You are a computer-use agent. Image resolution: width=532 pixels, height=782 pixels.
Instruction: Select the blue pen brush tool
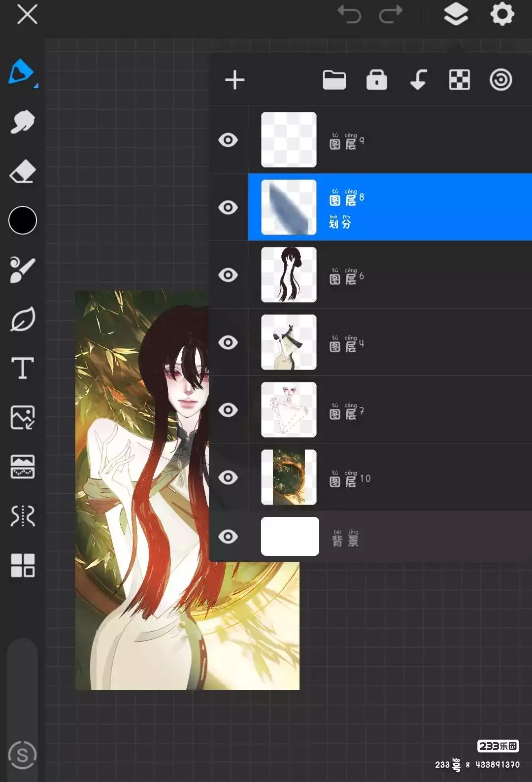[22, 72]
